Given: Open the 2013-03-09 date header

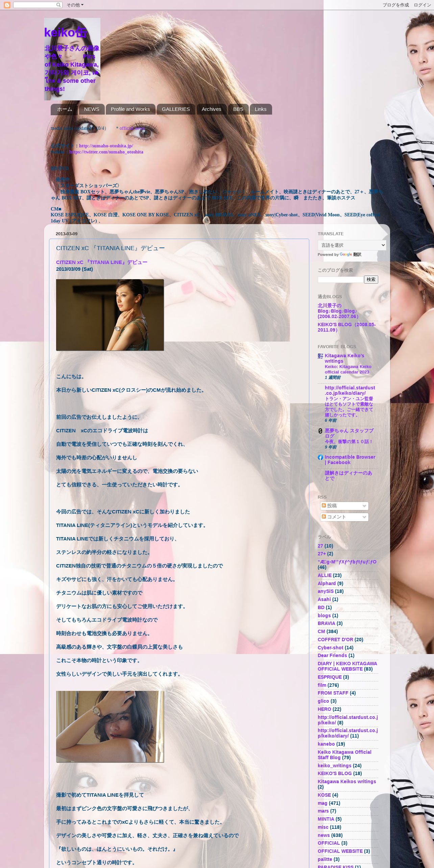Looking at the screenshot, I should [67, 234].
